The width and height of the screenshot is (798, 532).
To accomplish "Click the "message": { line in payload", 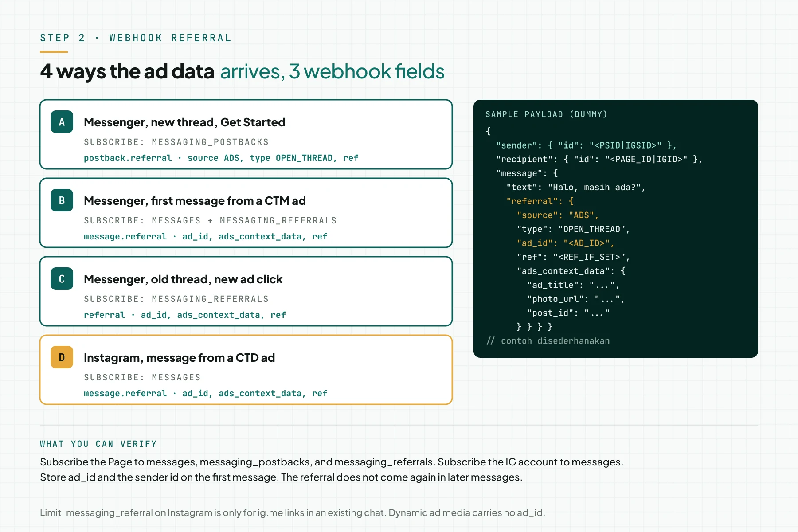I will [527, 173].
